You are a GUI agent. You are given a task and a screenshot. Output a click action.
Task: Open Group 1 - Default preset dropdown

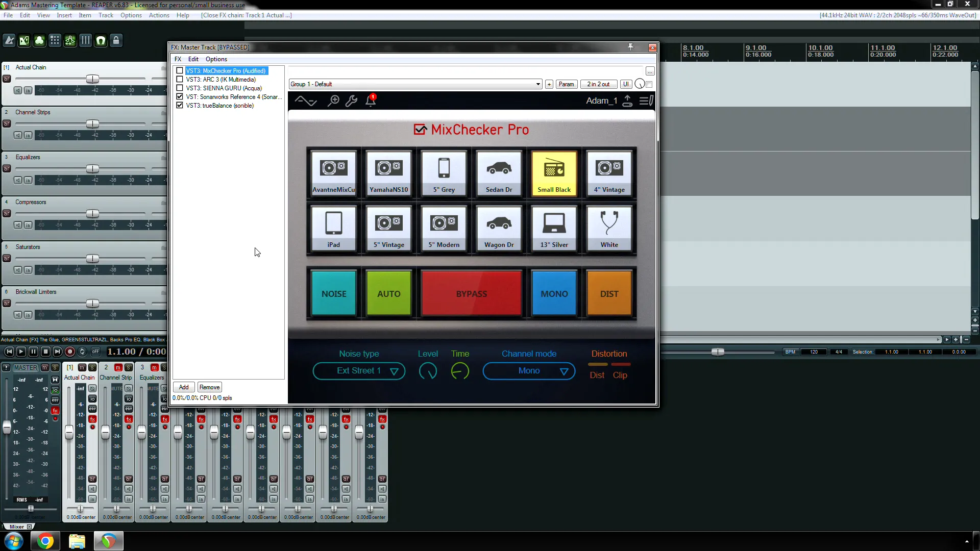coord(415,84)
